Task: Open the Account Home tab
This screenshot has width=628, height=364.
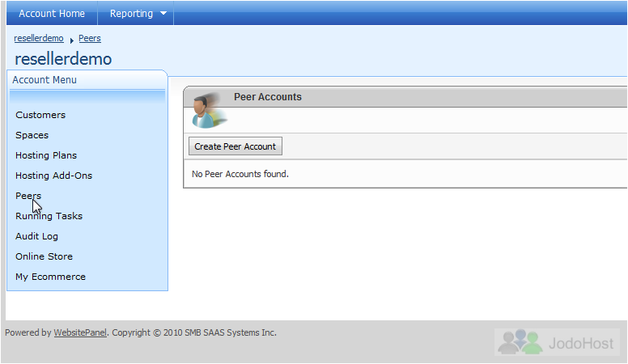Action: click(x=52, y=14)
